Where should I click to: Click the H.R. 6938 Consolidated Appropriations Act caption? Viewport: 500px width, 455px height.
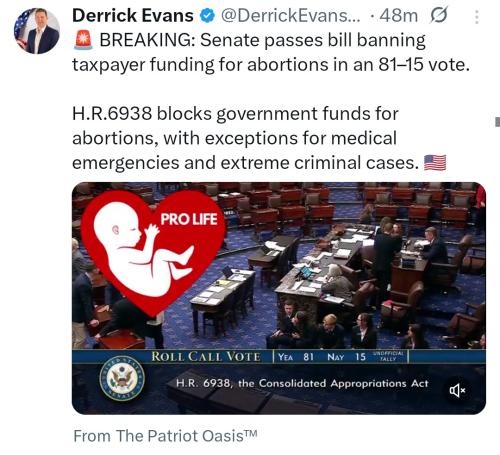[302, 384]
